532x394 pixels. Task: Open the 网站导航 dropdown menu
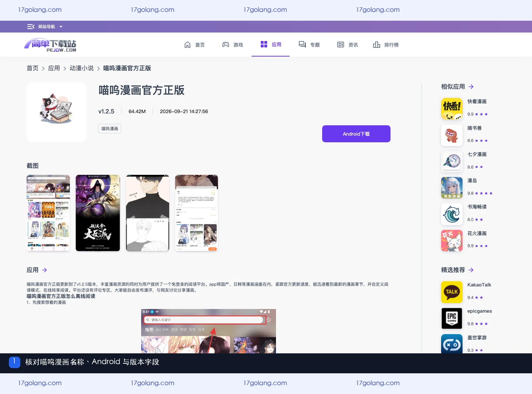pos(45,27)
